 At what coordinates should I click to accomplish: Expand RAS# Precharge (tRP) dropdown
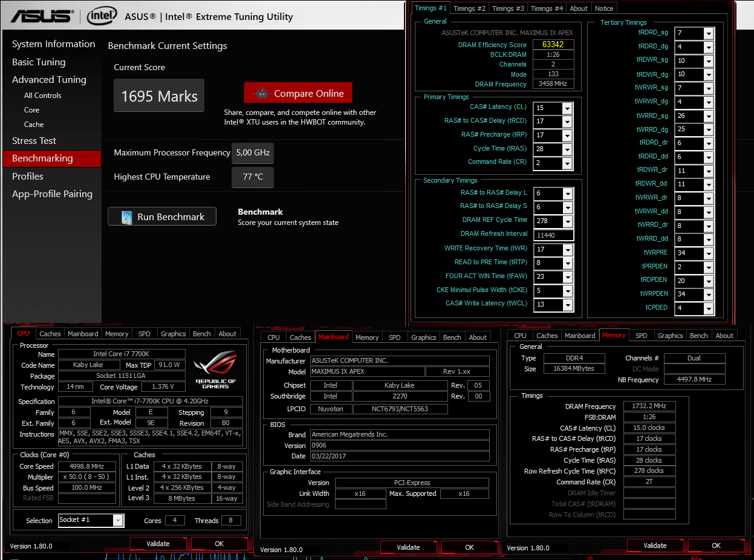pos(567,135)
